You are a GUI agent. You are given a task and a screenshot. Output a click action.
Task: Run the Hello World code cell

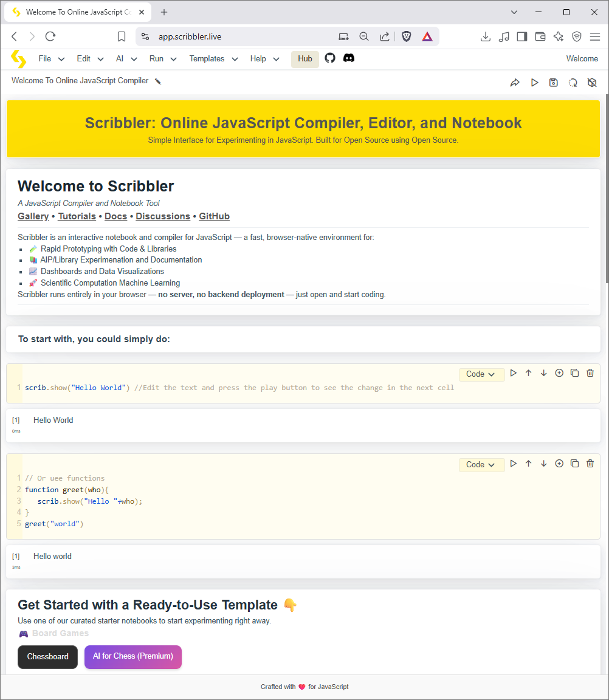pyautogui.click(x=513, y=372)
